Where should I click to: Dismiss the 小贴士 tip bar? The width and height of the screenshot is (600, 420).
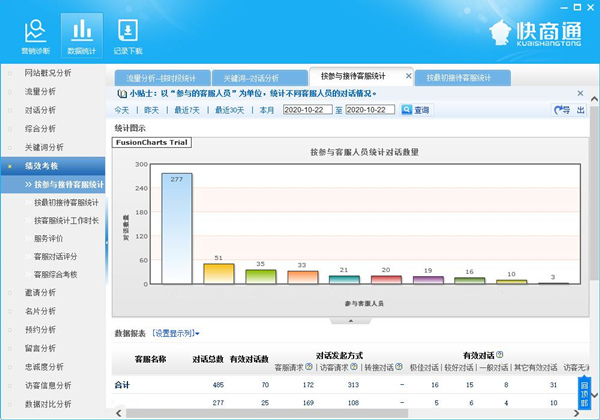coord(580,93)
